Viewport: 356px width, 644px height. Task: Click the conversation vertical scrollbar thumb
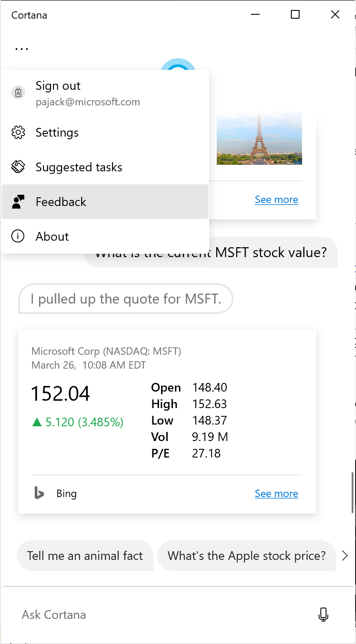click(353, 492)
